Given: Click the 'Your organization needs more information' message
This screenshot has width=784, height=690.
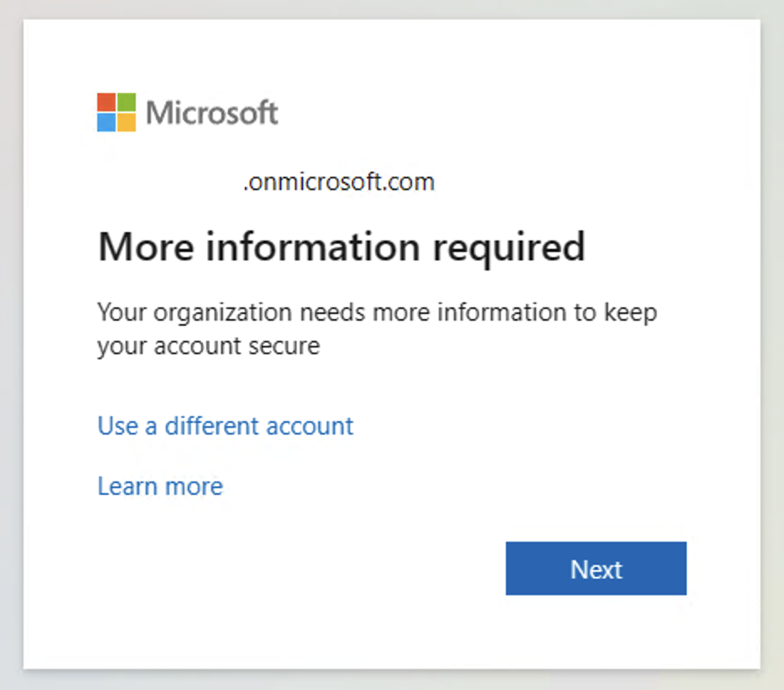Looking at the screenshot, I should 377,329.
